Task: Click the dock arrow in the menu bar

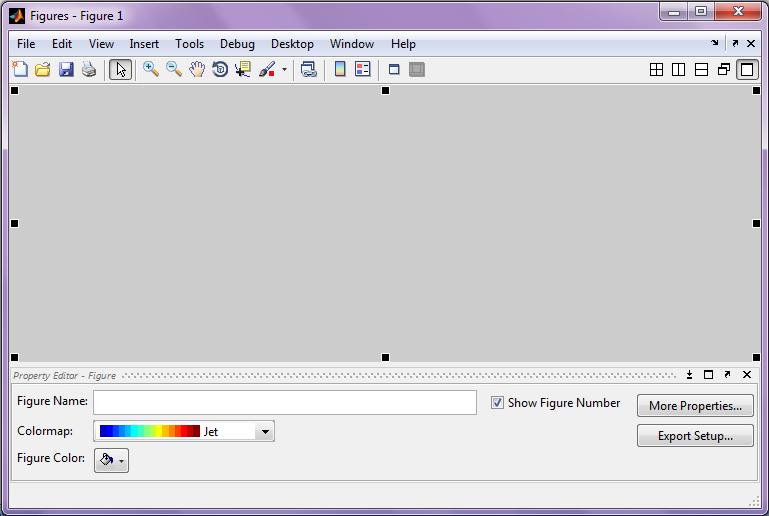Action: (715, 43)
